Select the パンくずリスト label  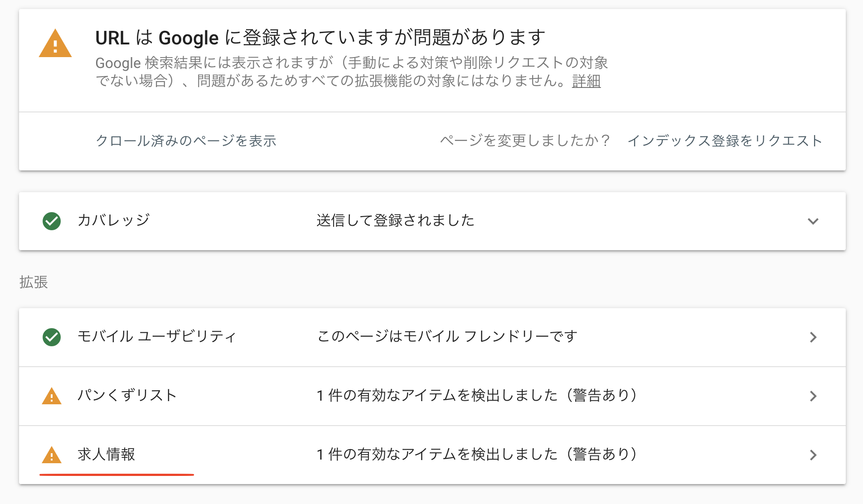pos(127,395)
